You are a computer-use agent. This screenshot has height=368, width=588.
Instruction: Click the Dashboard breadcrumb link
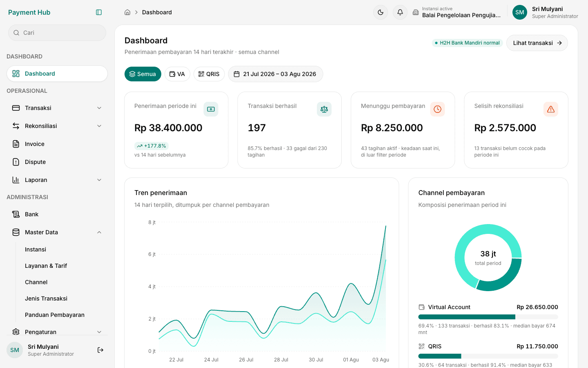coord(157,12)
